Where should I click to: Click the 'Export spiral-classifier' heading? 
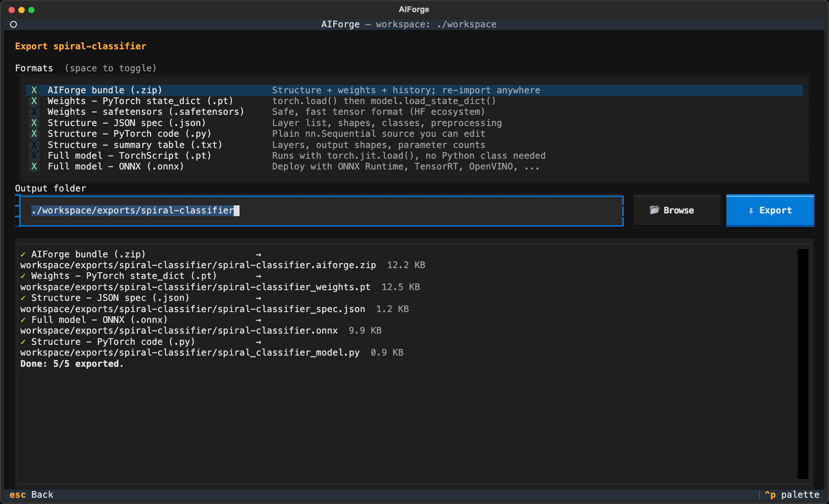tap(81, 46)
